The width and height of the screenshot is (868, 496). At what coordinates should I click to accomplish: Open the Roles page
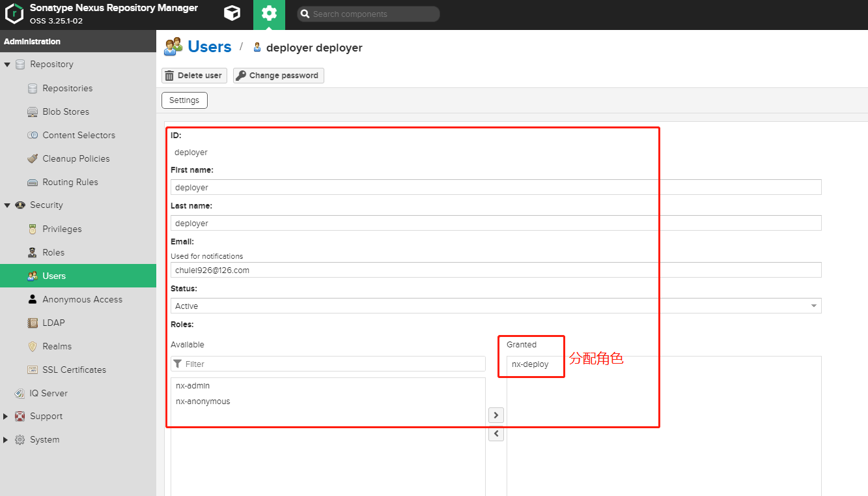point(53,252)
